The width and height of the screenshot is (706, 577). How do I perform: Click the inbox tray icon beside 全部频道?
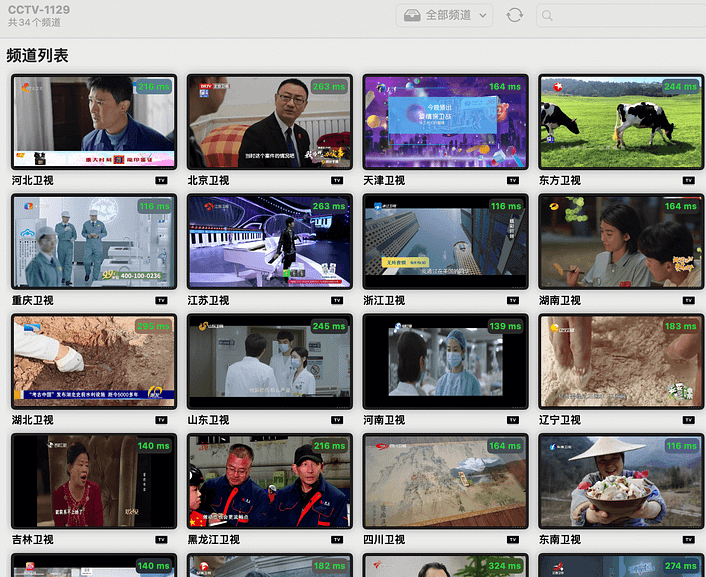click(412, 15)
